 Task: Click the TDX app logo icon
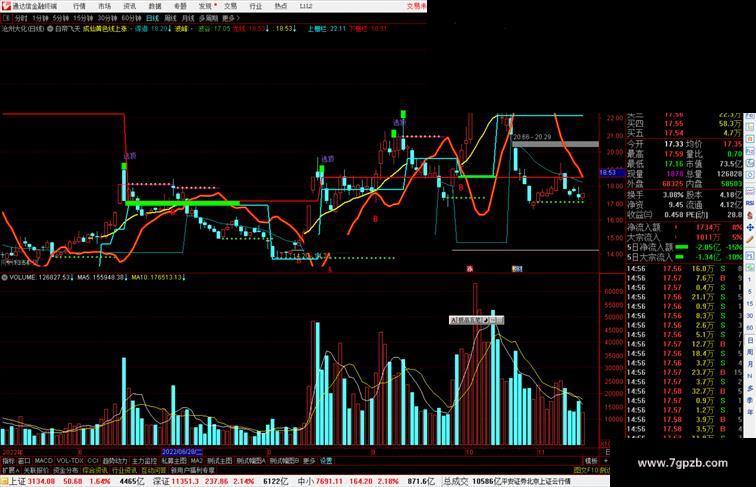6,6
